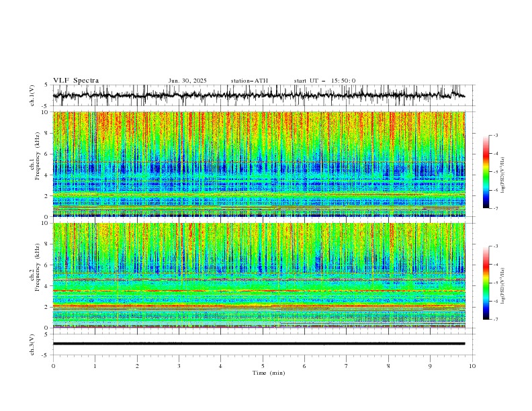Click the "-7" label on ch.2 colorbar

[x=495, y=320]
